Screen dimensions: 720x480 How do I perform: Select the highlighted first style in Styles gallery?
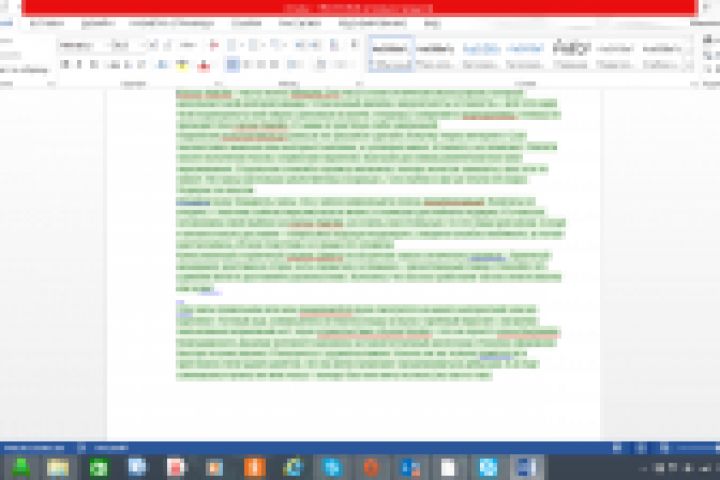tap(391, 53)
